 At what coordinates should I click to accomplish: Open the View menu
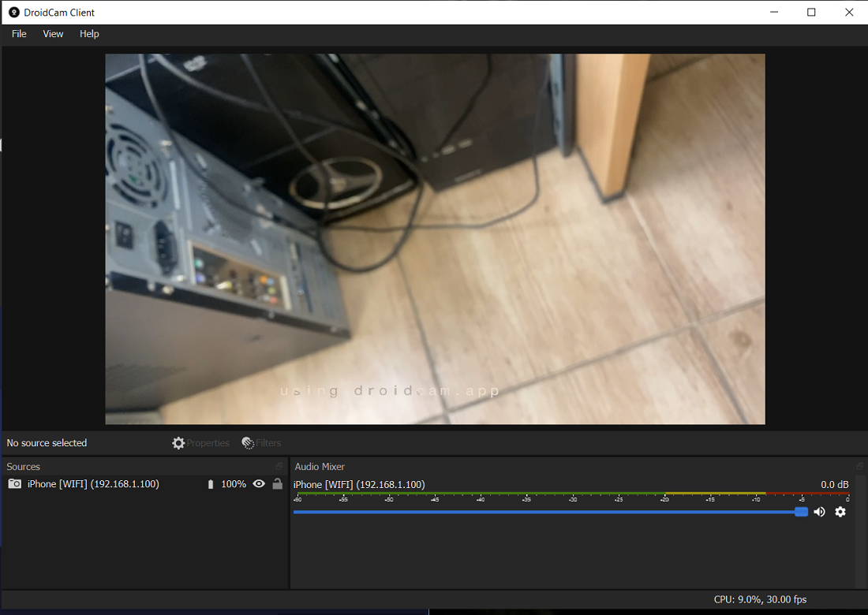click(x=53, y=34)
